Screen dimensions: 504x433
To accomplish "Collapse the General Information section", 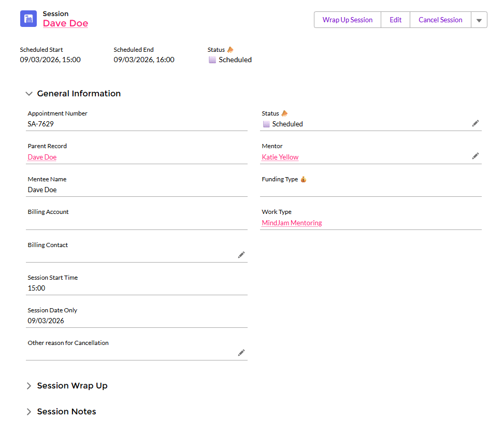I will (30, 94).
